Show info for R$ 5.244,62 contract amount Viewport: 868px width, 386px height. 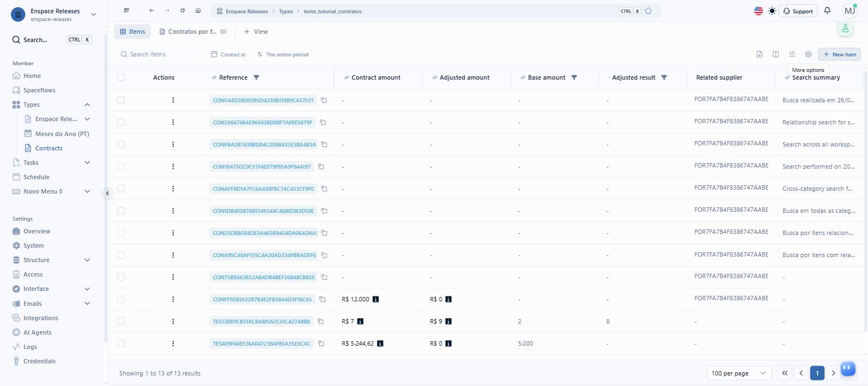click(380, 343)
